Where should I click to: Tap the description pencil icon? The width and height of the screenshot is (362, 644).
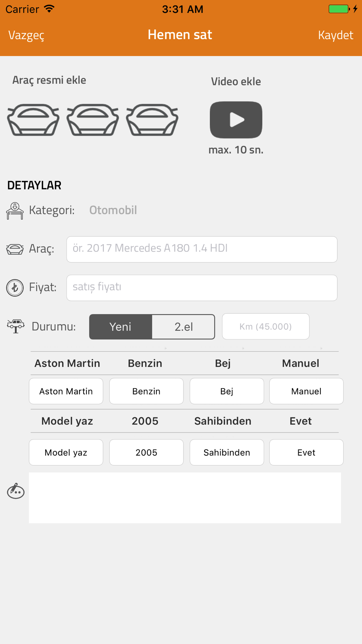point(16,491)
